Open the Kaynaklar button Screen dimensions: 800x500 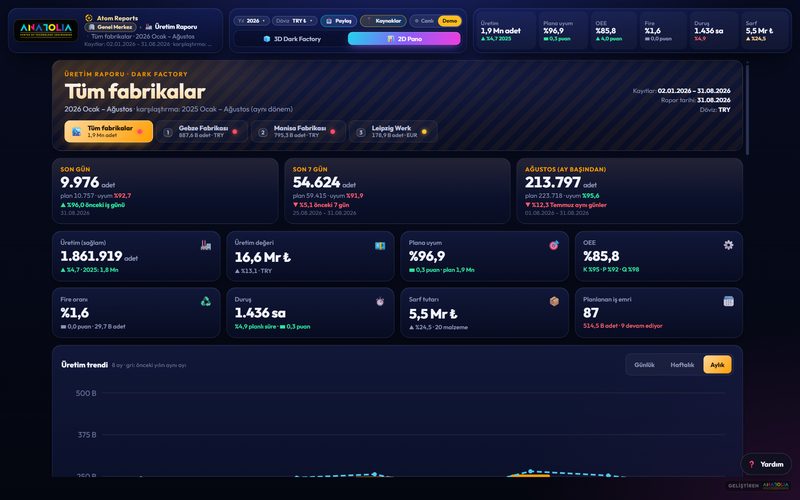(x=383, y=21)
